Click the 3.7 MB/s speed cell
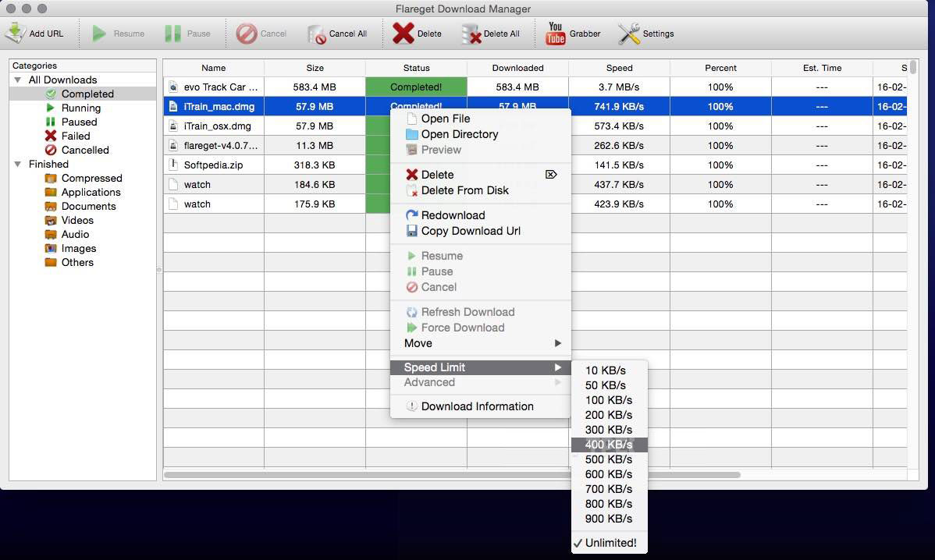This screenshot has width=935, height=560. 619,87
